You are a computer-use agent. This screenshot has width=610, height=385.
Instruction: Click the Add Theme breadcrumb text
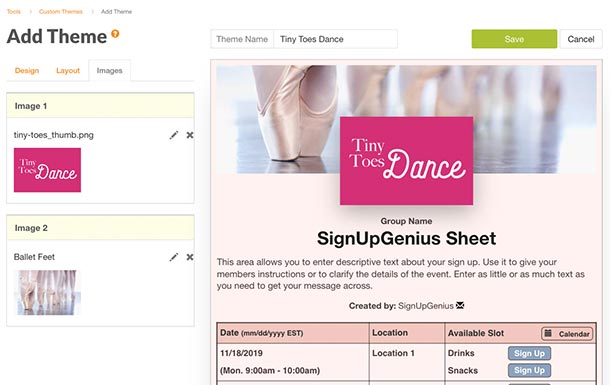click(116, 12)
